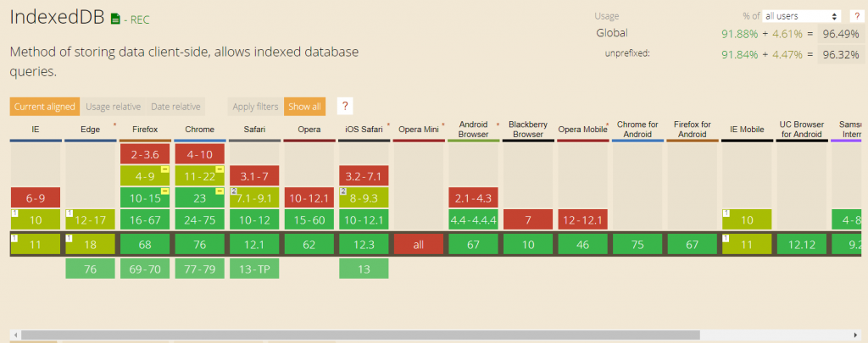868x343 pixels.
Task: Select the Safari 10-12 cell
Action: tap(254, 219)
